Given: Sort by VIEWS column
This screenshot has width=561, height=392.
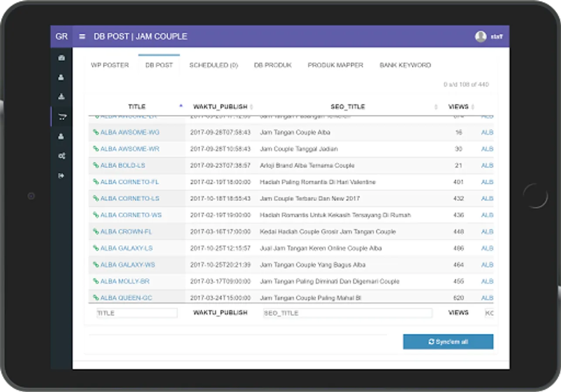Looking at the screenshot, I should 458,107.
